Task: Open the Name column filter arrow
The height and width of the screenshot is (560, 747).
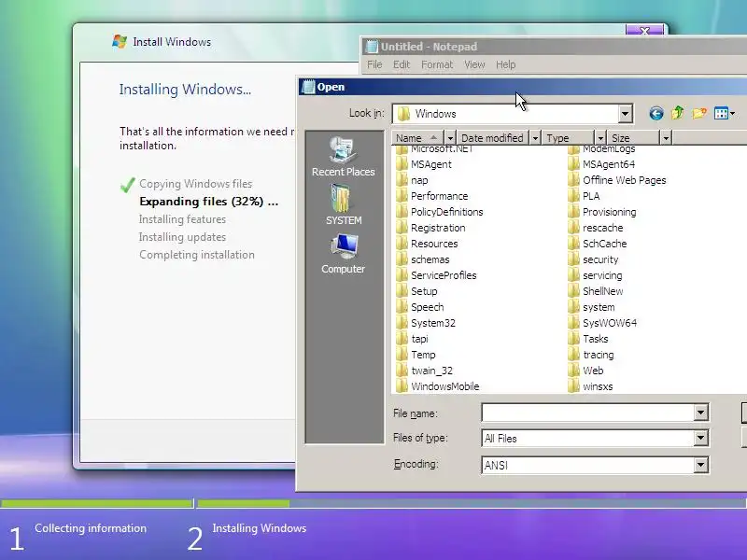Action: point(450,138)
